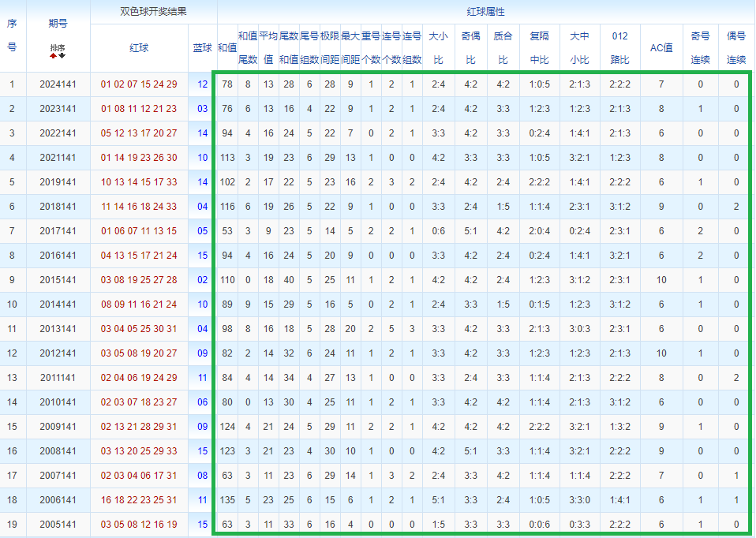
Task: Click the 奇偶比 column header
Action: pyautogui.click(x=470, y=47)
